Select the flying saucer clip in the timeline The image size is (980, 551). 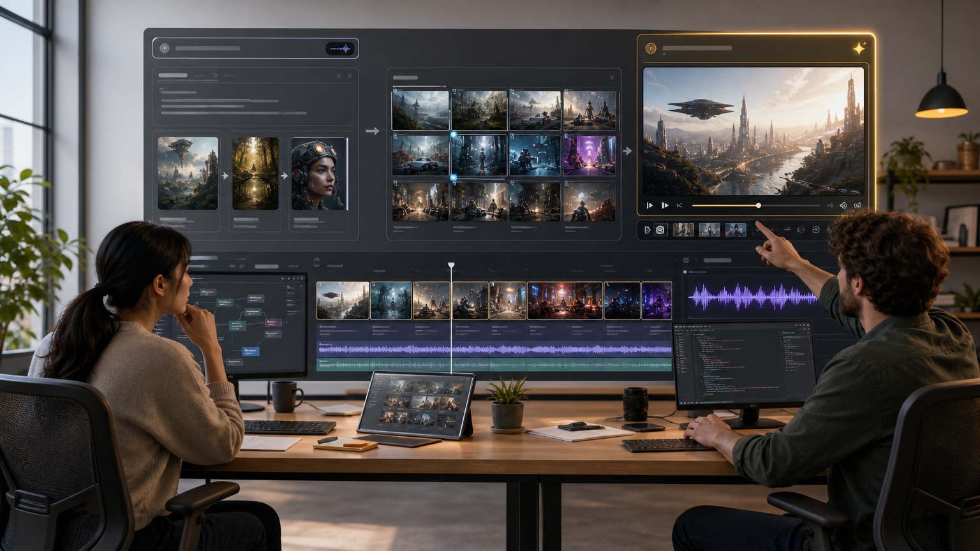[343, 300]
